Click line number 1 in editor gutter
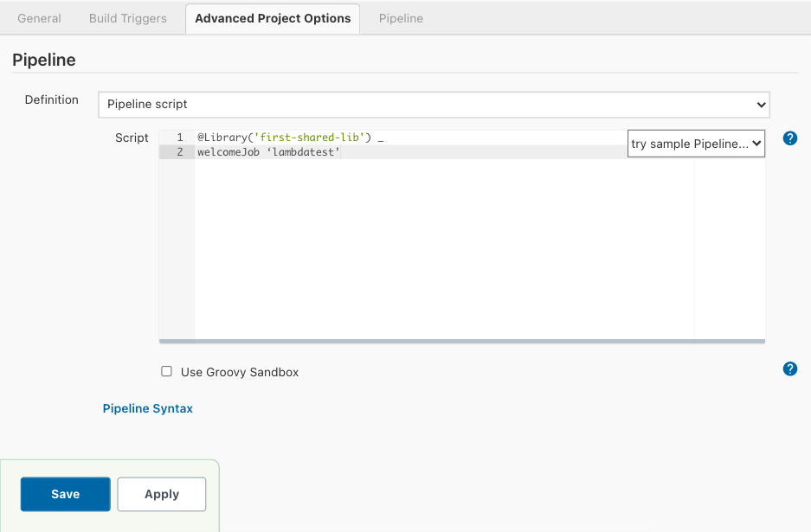811x532 pixels. tap(180, 138)
